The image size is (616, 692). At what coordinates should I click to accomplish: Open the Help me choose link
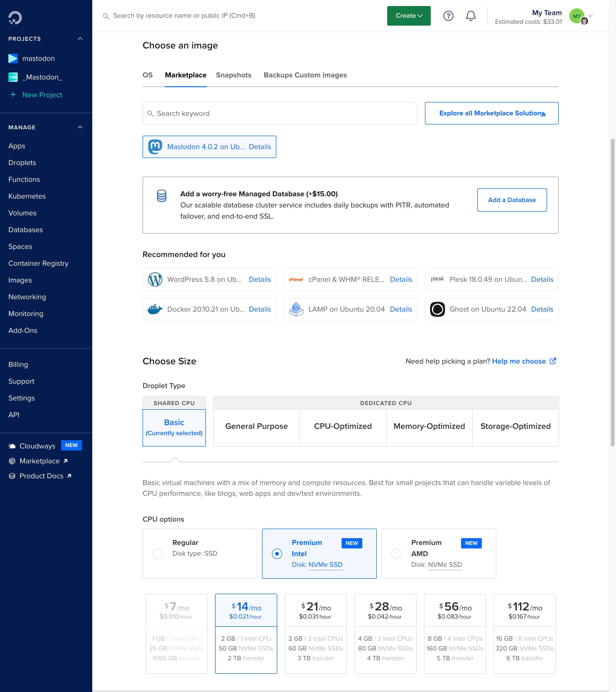click(x=519, y=361)
